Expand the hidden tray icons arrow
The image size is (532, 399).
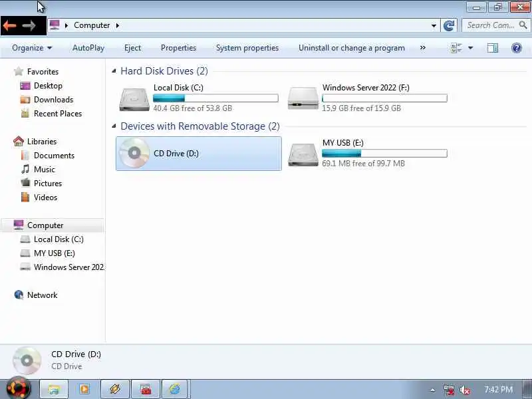click(433, 390)
